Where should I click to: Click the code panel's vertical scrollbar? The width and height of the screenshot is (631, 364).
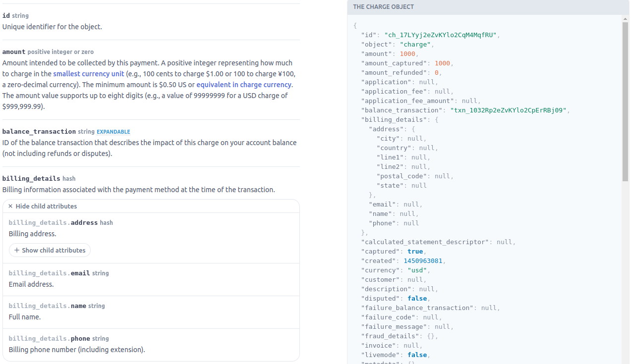tap(625, 102)
